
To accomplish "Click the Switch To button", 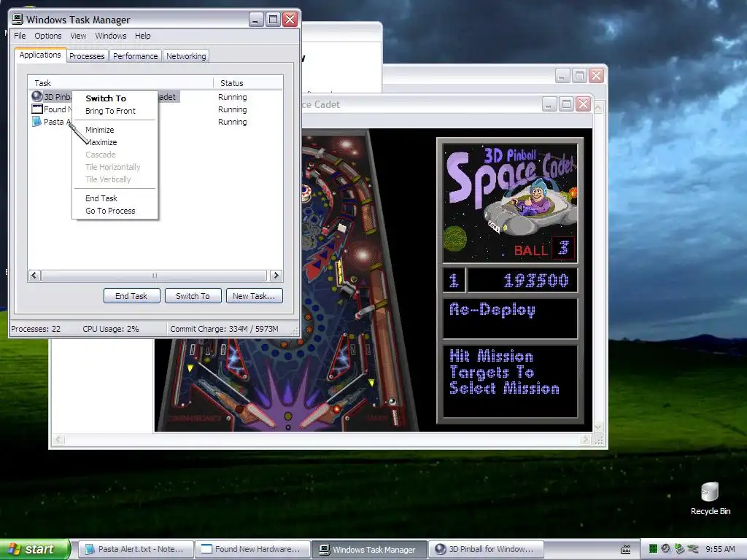I will (x=193, y=296).
